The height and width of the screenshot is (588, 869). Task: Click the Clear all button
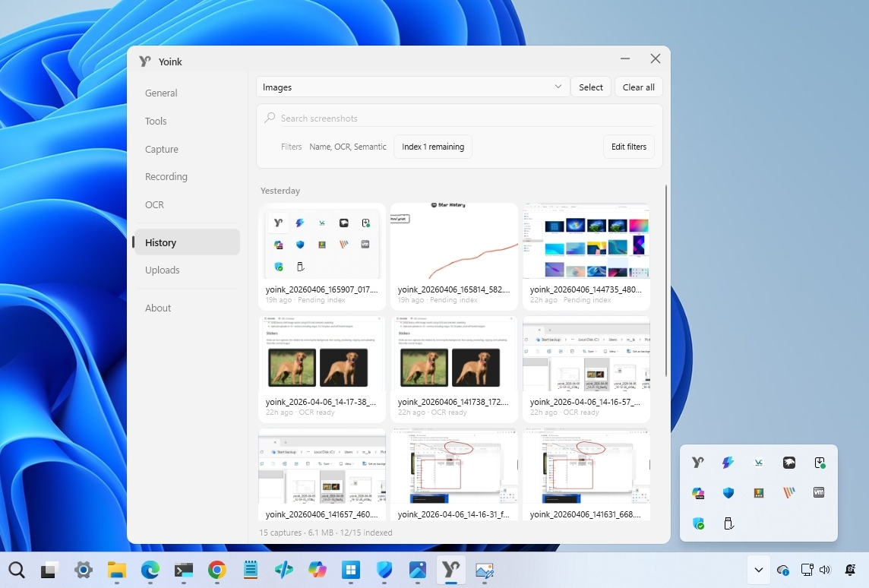(x=638, y=87)
